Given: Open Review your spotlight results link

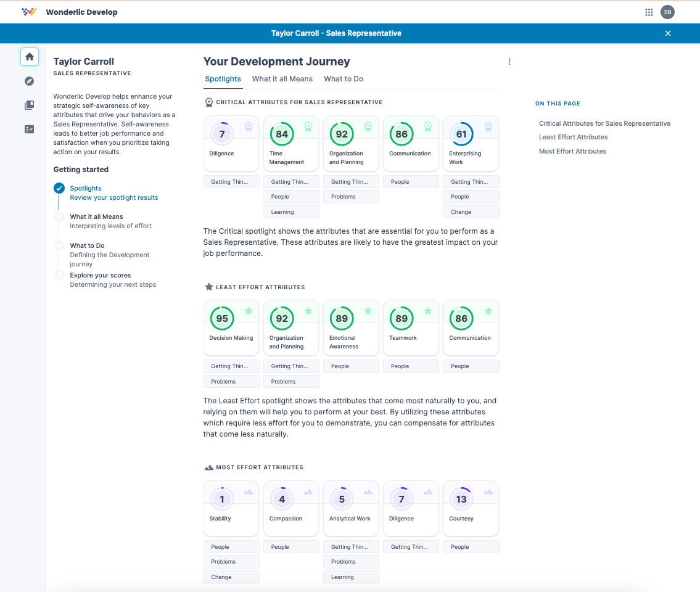Looking at the screenshot, I should 113,197.
